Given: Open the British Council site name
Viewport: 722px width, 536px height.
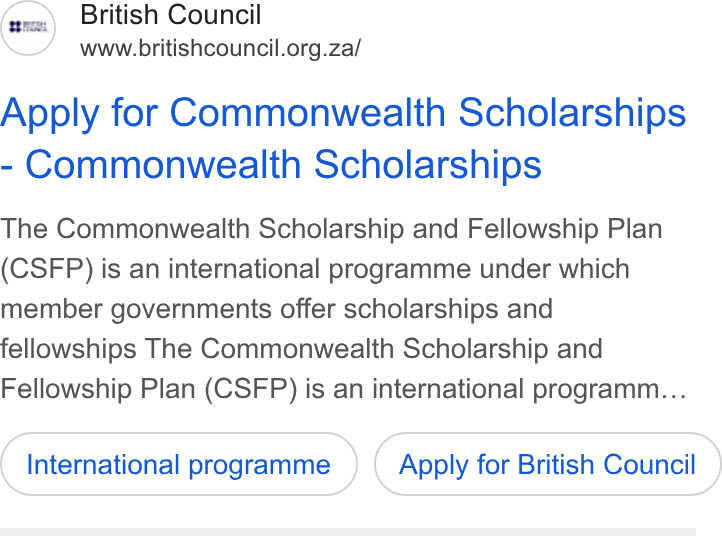Looking at the screenshot, I should tap(171, 15).
